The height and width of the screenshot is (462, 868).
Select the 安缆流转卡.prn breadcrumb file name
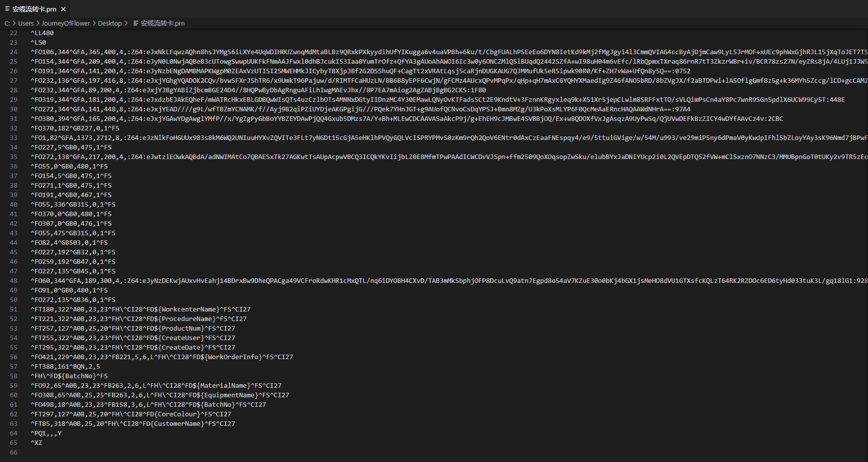(x=162, y=23)
